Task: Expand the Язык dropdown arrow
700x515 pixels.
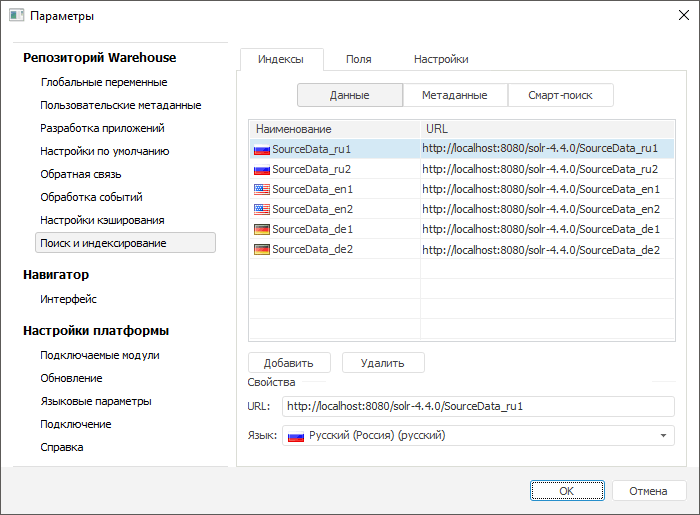Action: 663,436
